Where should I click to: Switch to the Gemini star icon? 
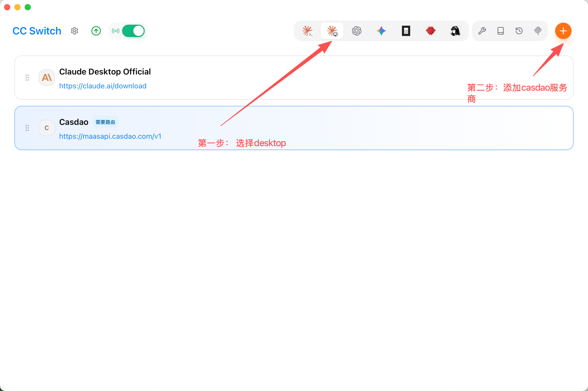coord(381,31)
